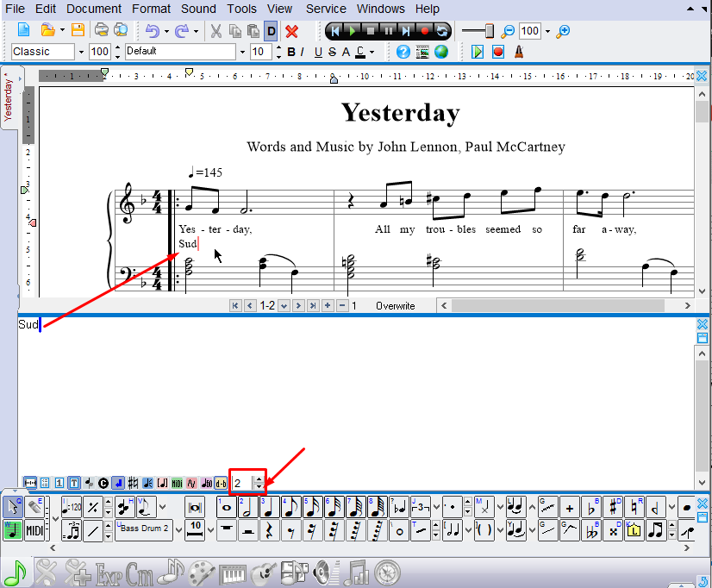Open the Format menu
The height and width of the screenshot is (588, 712).
(x=151, y=9)
